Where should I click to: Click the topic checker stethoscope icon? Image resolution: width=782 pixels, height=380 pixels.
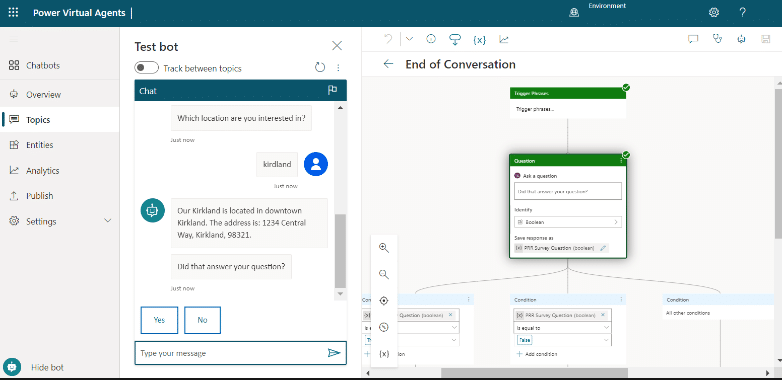(x=717, y=39)
